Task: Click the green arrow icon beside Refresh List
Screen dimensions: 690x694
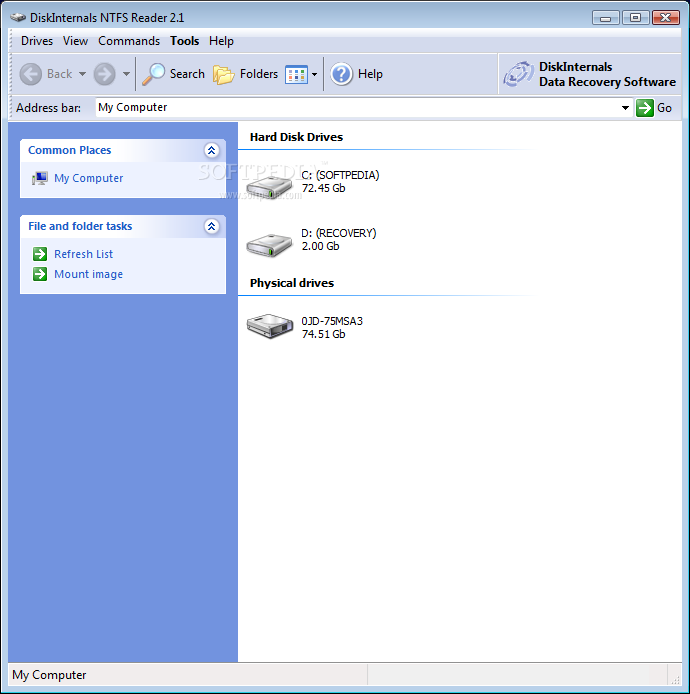Action: coord(40,254)
